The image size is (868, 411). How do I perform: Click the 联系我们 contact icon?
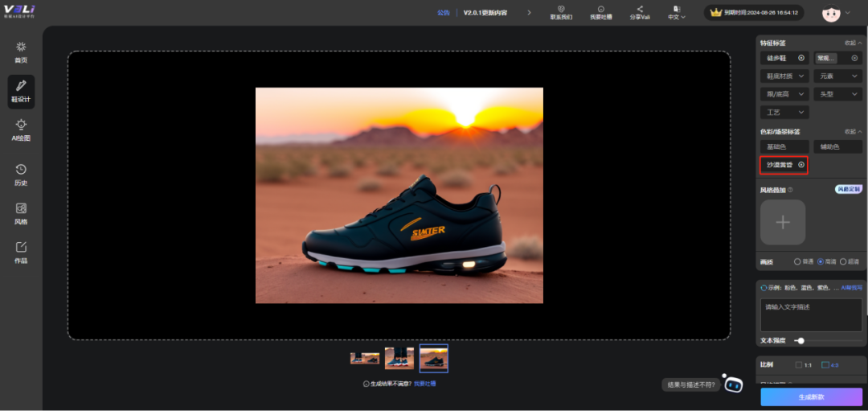point(561,12)
